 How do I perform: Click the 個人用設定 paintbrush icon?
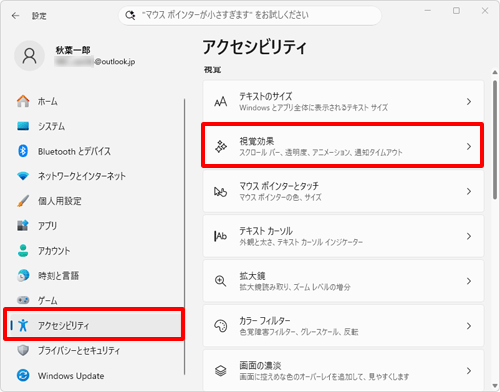[23, 201]
